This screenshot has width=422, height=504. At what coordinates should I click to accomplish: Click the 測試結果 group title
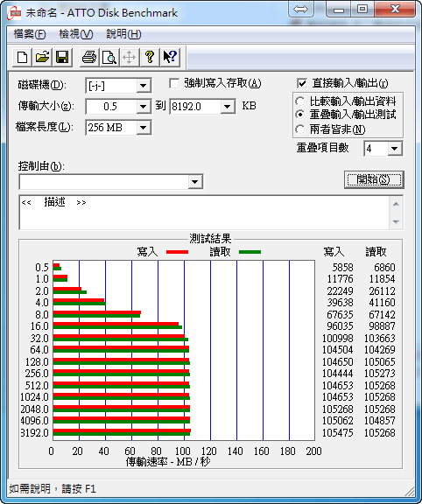[210, 239]
